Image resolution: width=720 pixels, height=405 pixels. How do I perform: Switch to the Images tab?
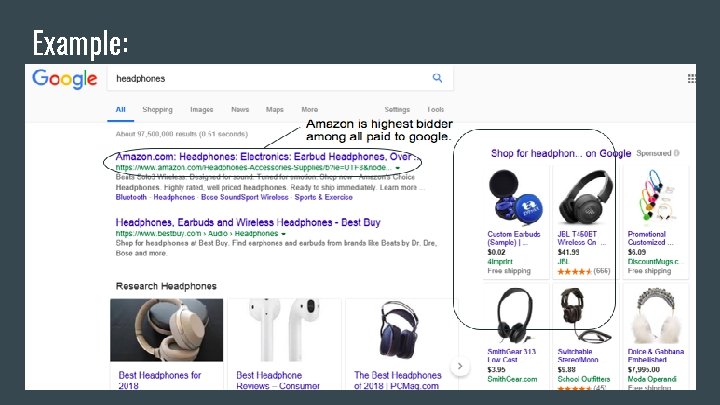(202, 109)
